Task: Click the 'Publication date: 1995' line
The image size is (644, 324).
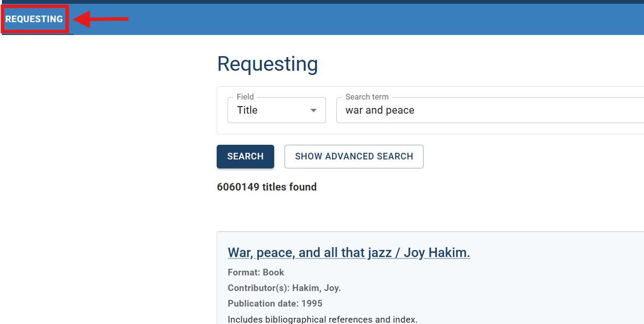Action: tap(275, 304)
